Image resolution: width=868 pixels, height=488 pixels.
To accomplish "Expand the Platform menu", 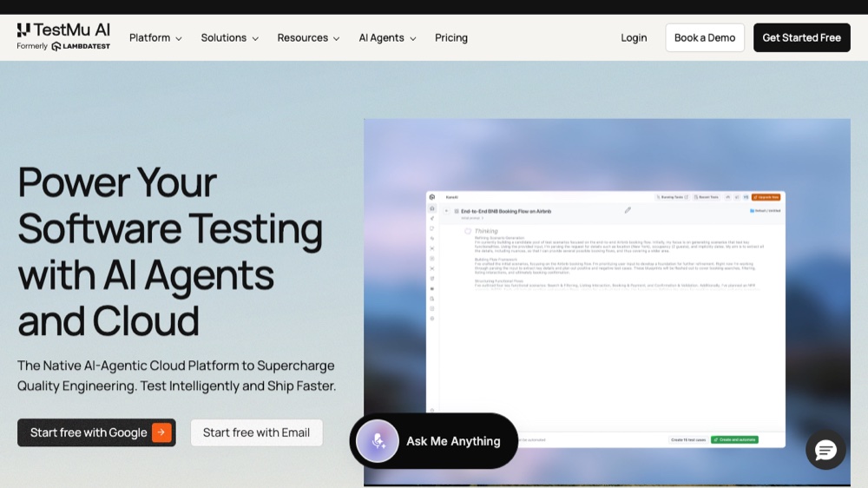I will (155, 37).
